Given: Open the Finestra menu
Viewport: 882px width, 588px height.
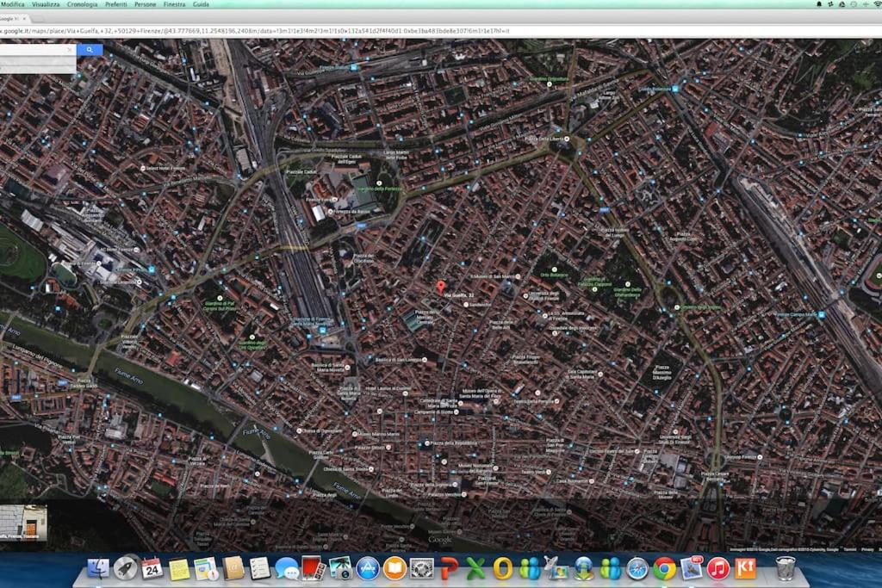Looking at the screenshot, I should [174, 4].
